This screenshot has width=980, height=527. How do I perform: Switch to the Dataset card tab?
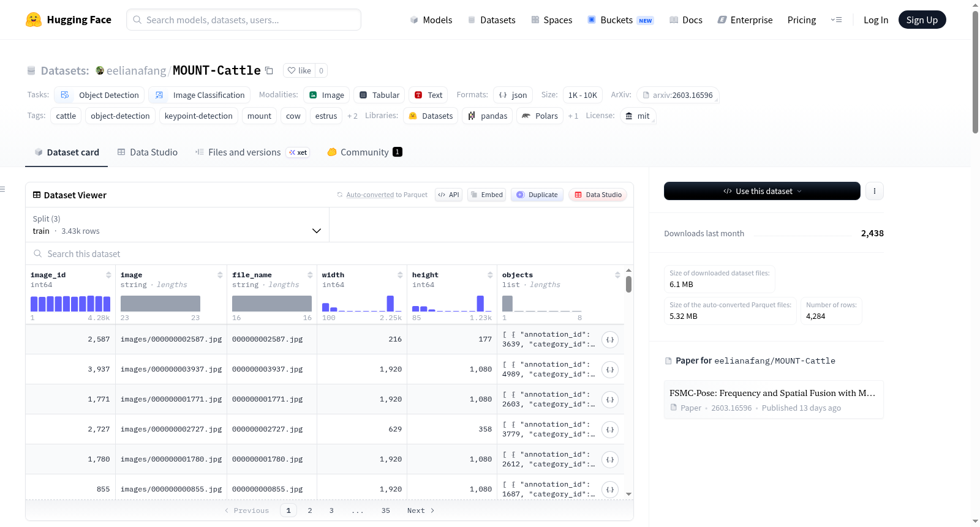click(67, 152)
